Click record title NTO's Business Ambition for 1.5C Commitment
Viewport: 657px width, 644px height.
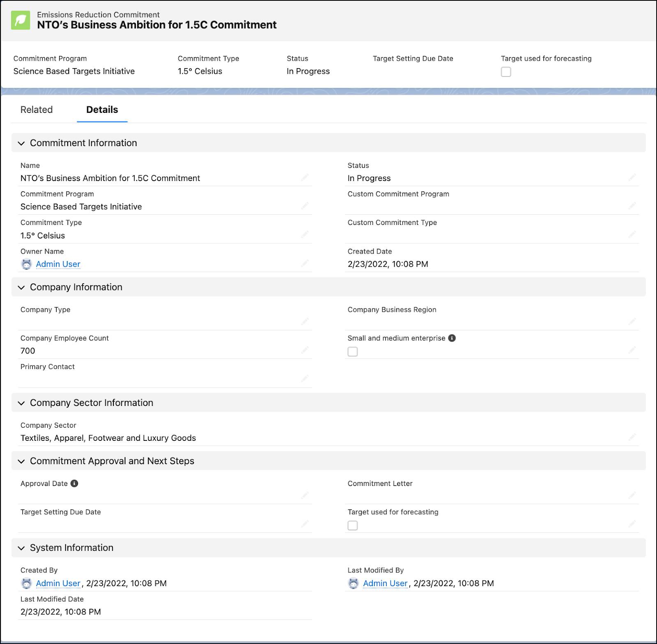click(x=157, y=25)
